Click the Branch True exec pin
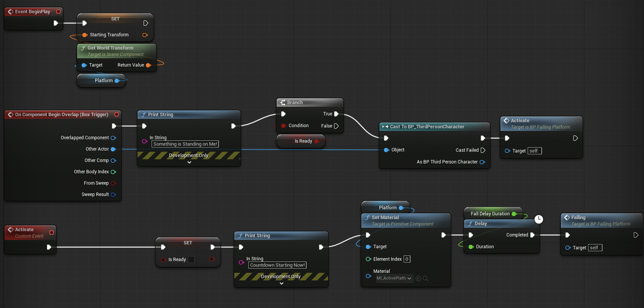Screen dimensions: 644x308 click(x=336, y=114)
